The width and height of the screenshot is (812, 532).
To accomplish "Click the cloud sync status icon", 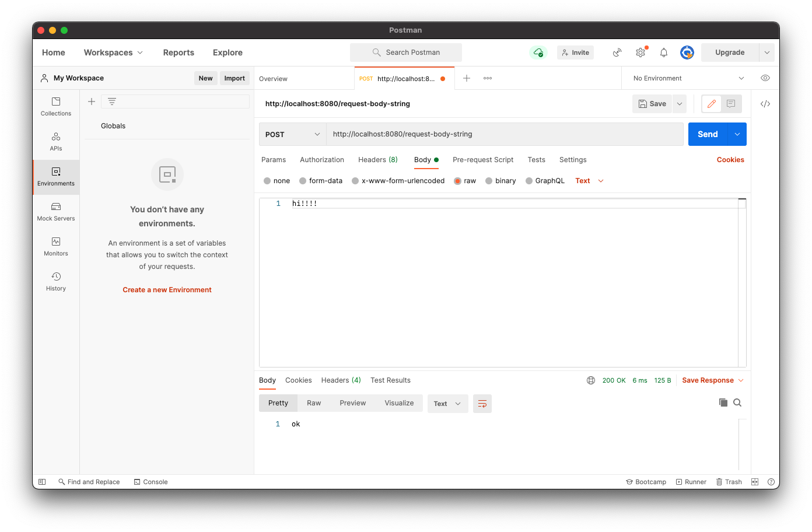I will pos(538,52).
